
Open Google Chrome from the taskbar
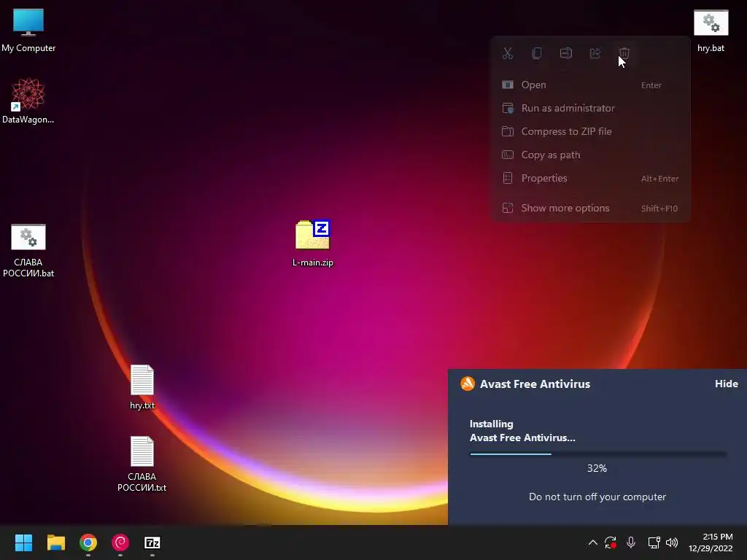click(x=88, y=542)
